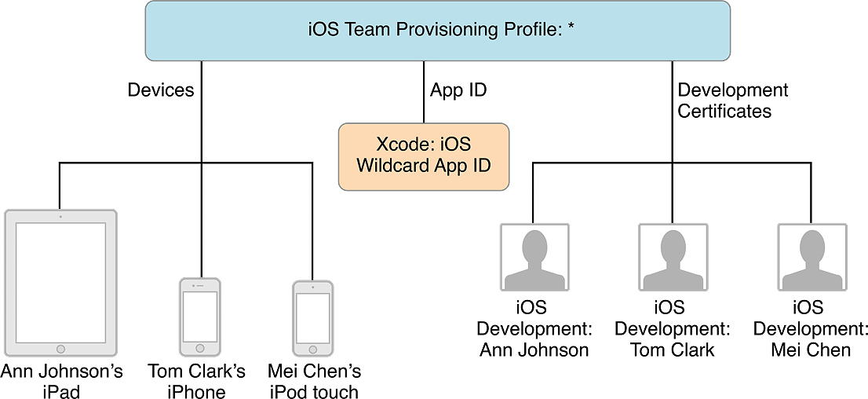This screenshot has height=399, width=868.
Task: Click the App ID label
Action: [x=458, y=90]
